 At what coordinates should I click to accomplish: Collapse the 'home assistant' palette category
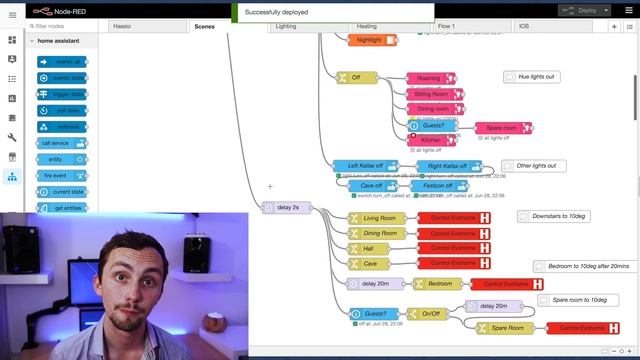point(62,41)
